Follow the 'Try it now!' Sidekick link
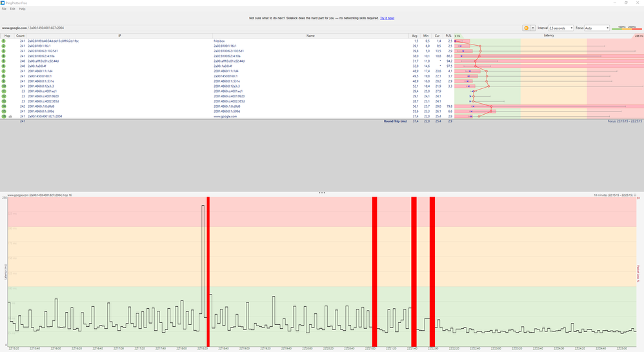The height and width of the screenshot is (352, 644). tap(387, 18)
